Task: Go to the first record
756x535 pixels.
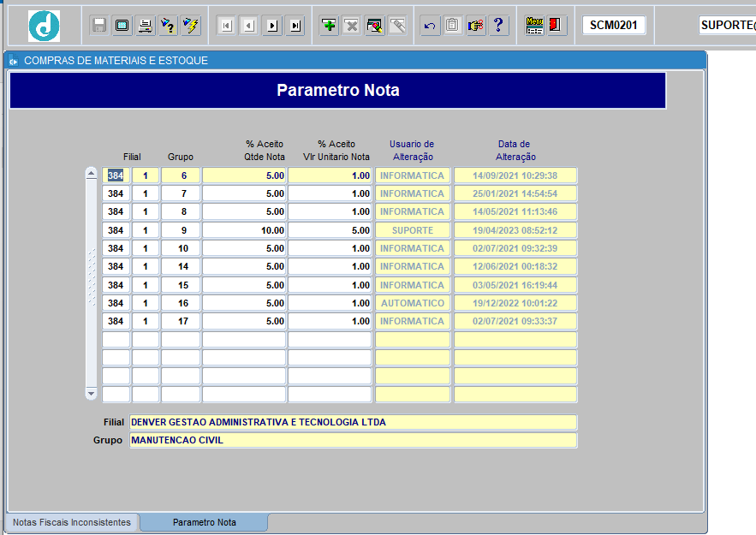Action: [x=227, y=26]
